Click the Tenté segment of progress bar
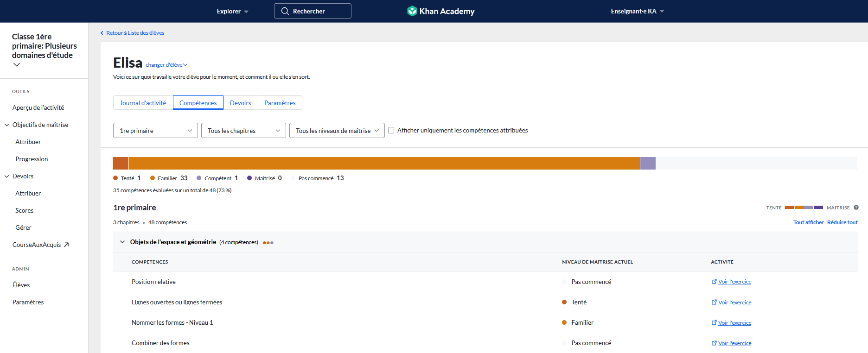868x353 pixels. coord(121,163)
